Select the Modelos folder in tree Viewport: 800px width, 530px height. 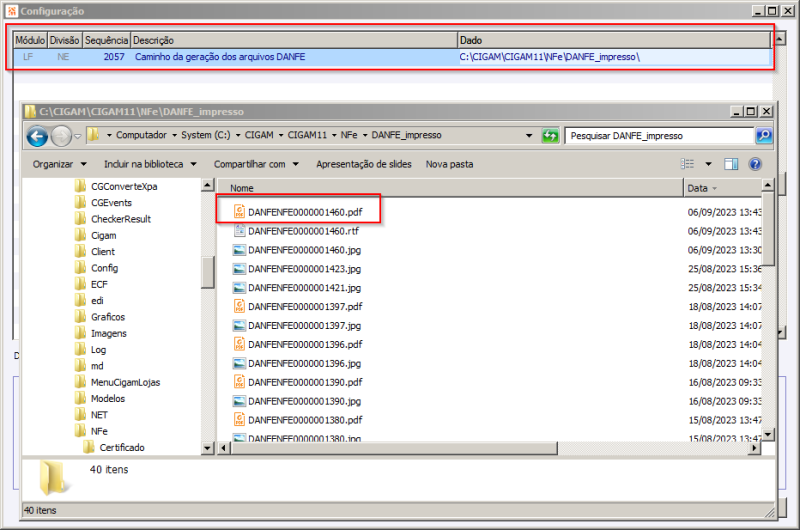(99, 398)
